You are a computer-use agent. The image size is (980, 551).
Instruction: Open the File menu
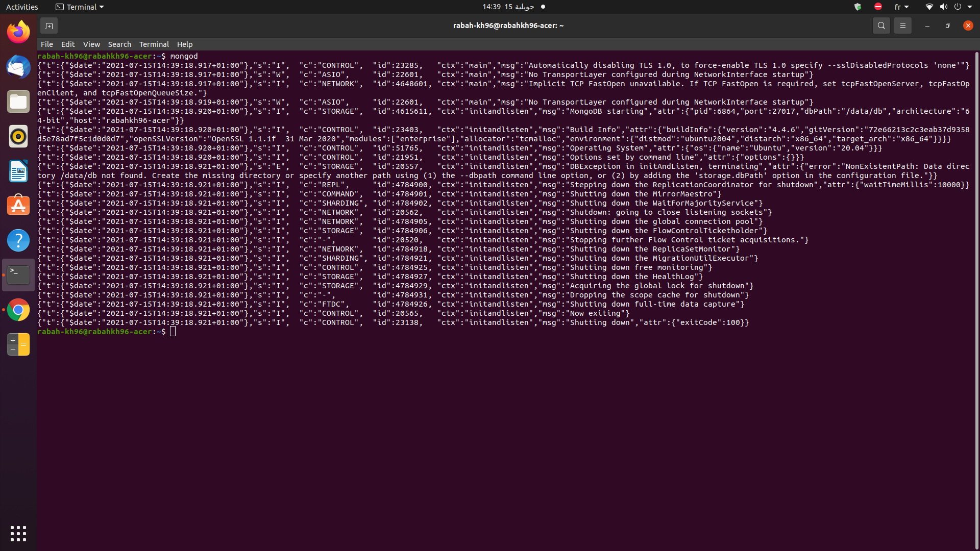[x=46, y=44]
